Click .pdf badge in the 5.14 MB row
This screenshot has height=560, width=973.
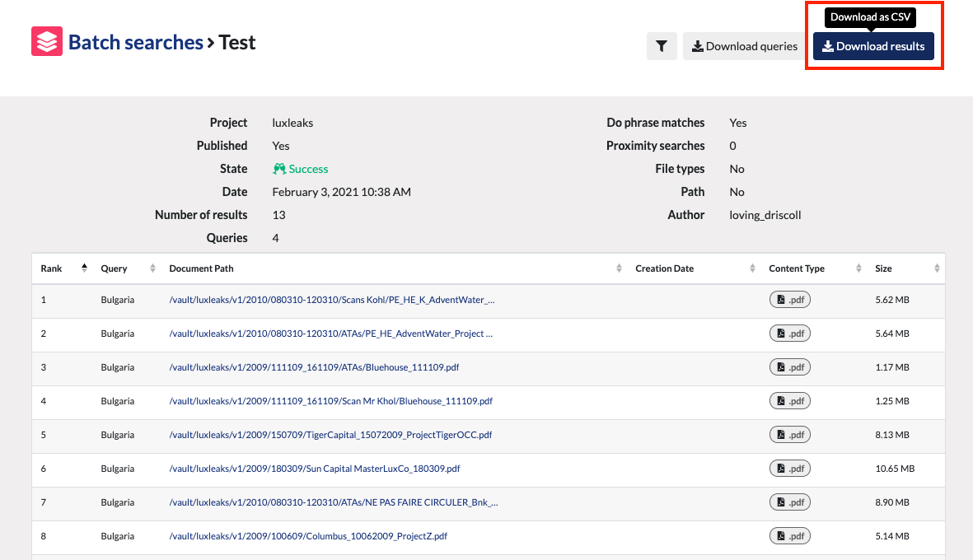(x=790, y=536)
